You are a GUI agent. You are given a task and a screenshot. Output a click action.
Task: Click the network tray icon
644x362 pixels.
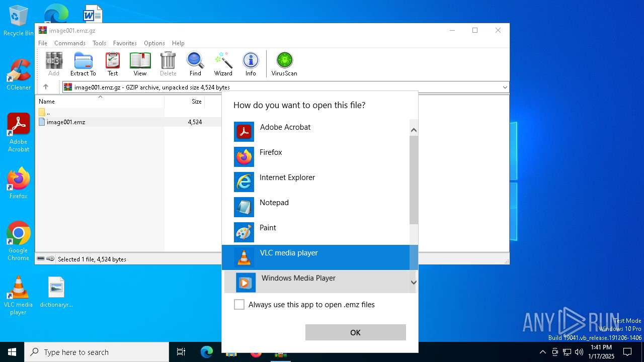tap(567, 352)
